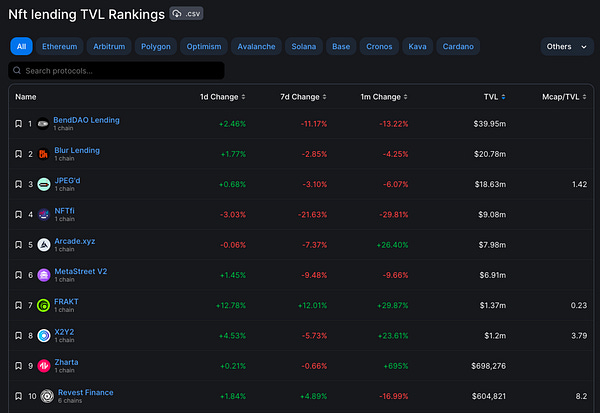Screen dimensions: 600x413
Task: Sort by Mcap/TVL column
Action: 564,97
